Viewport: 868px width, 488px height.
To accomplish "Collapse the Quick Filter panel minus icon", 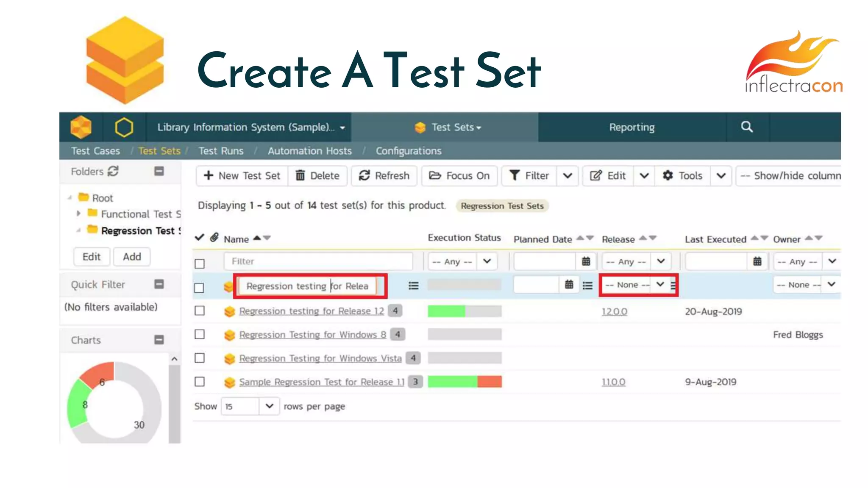I will [x=159, y=284].
